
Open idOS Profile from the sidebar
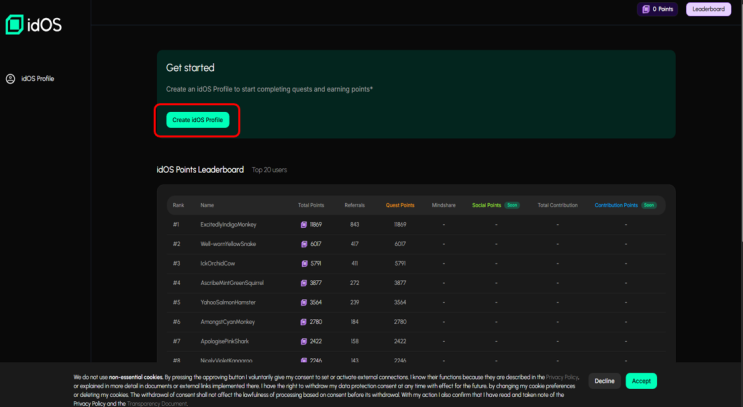click(x=37, y=78)
